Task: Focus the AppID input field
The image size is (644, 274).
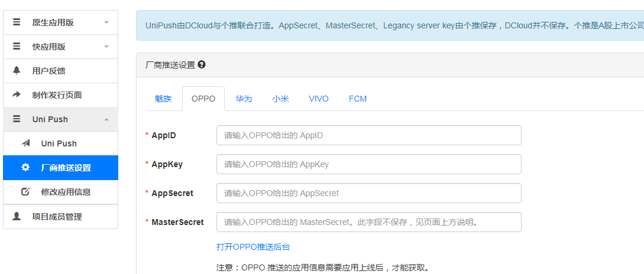Action: click(x=369, y=135)
